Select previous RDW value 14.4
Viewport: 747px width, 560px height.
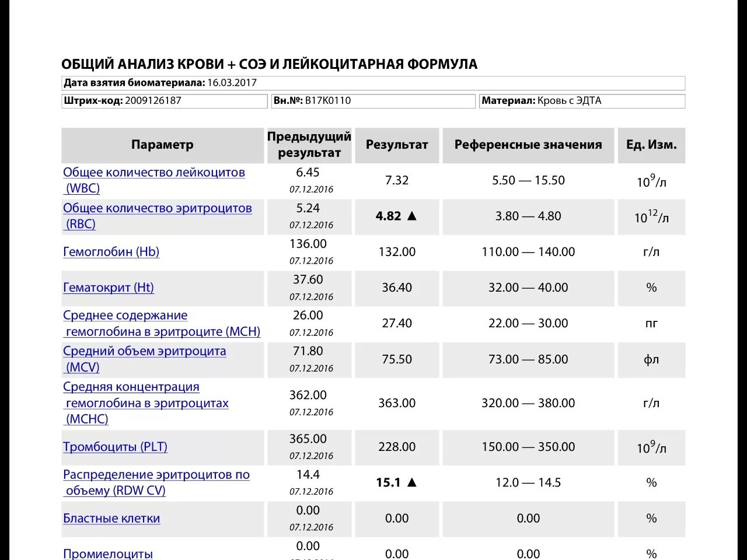click(308, 474)
